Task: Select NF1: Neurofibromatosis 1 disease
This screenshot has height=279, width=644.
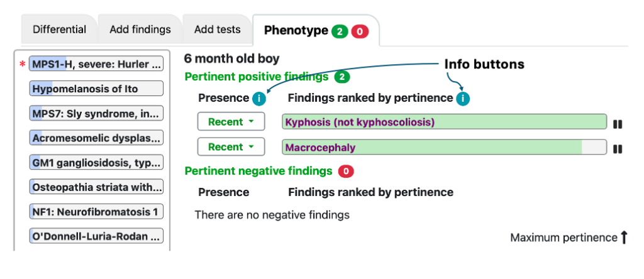Action: 96,212
